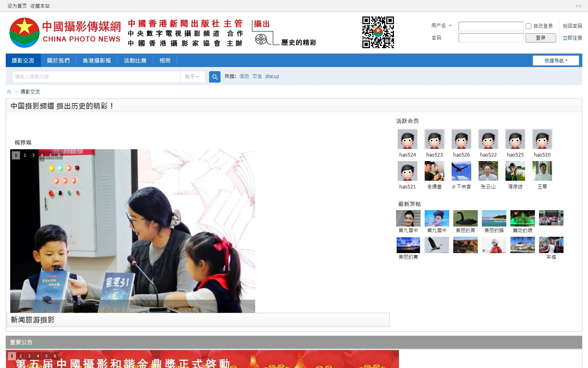The height and width of the screenshot is (368, 588).
Task: Open member hao520's avatar
Action: coord(542,139)
